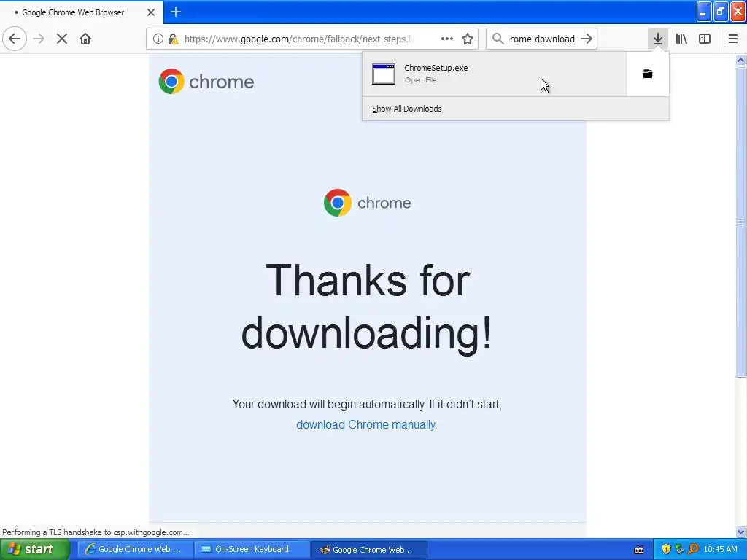Switch to Internet Explorer Google Chrome Web taskbar item
Screen dimensions: 747x560
135,549
